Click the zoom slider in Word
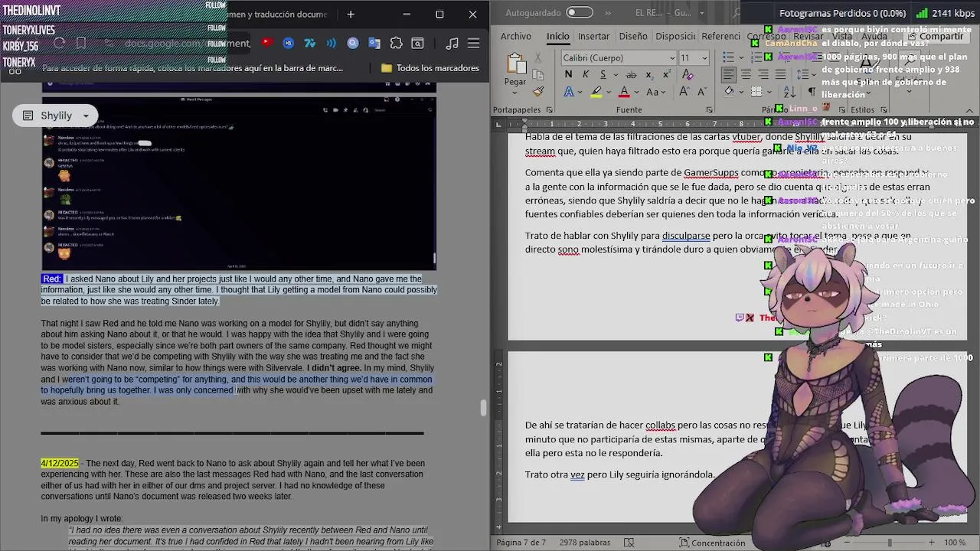 point(889,543)
